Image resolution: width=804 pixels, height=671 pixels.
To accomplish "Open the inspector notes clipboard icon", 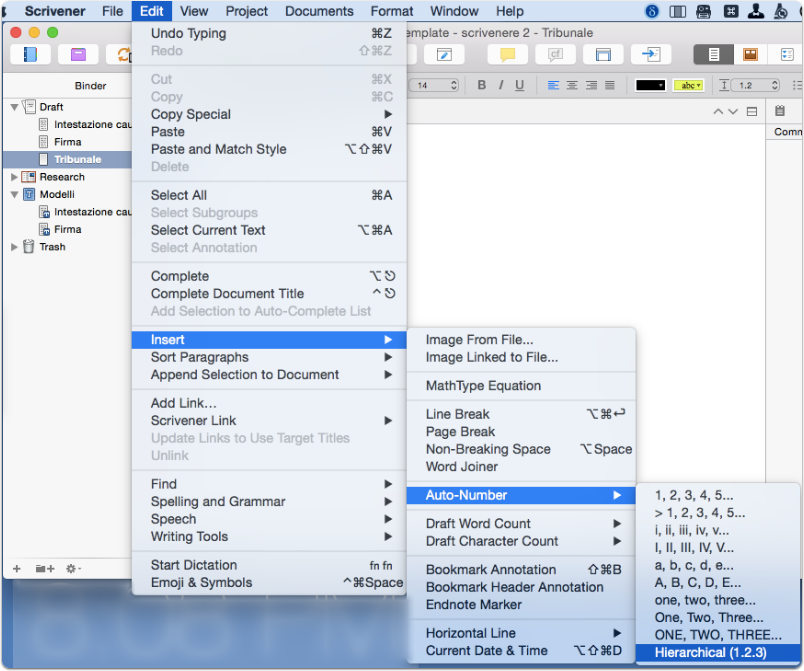I will point(780,110).
